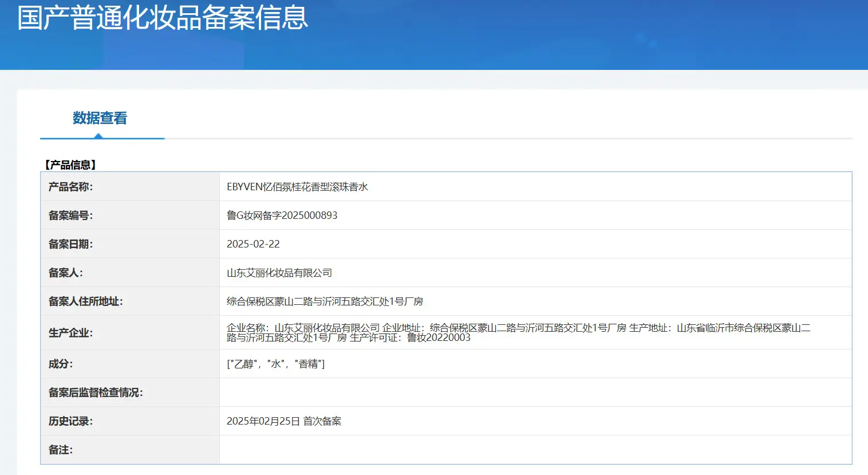The width and height of the screenshot is (868, 475).
Task: Click the 备案后监督检查情况 label cell
Action: 130,392
